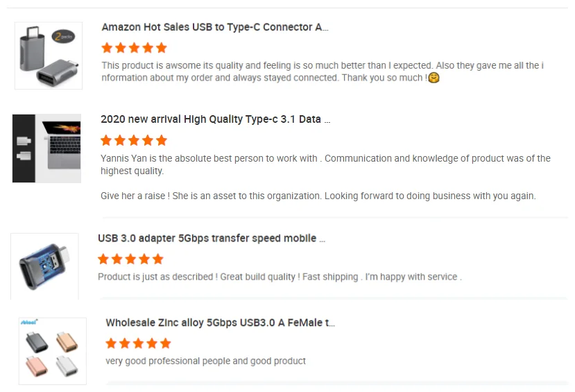Screen dimensions: 575x392
Task: Open the MacBook Type-c 3.1 product thumbnail
Action: click(x=46, y=148)
